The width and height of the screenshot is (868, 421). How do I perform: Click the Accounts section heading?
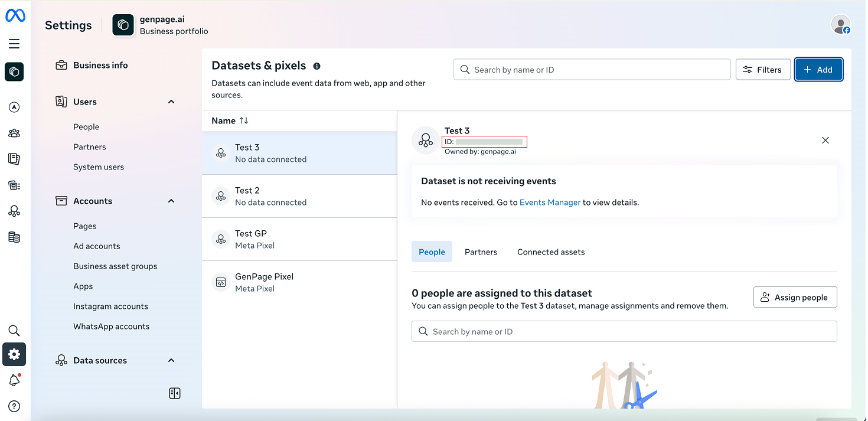93,201
